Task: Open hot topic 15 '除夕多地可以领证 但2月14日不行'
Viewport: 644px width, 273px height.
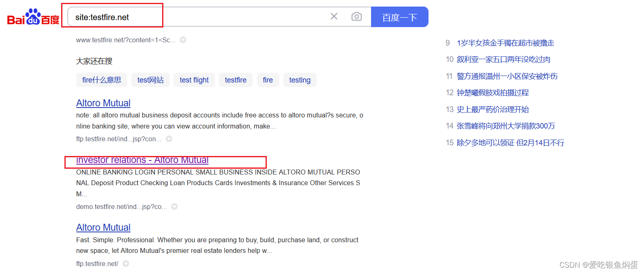Action: (x=511, y=143)
